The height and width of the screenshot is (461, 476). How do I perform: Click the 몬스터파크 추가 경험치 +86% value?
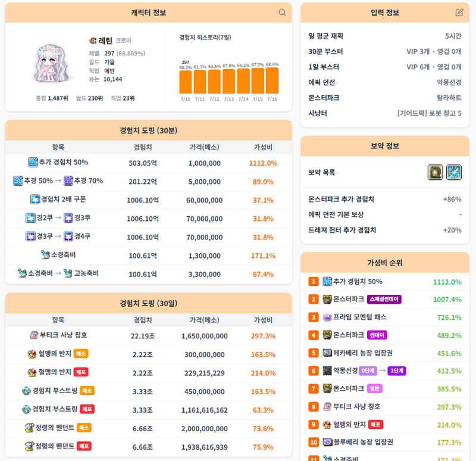[452, 200]
